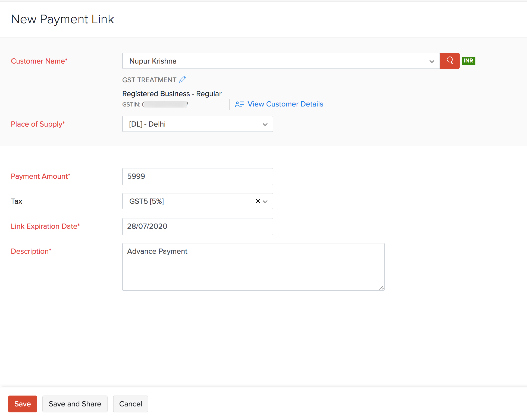Image resolution: width=527 pixels, height=420 pixels.
Task: Select the Link Expiration Date field
Action: [197, 226]
